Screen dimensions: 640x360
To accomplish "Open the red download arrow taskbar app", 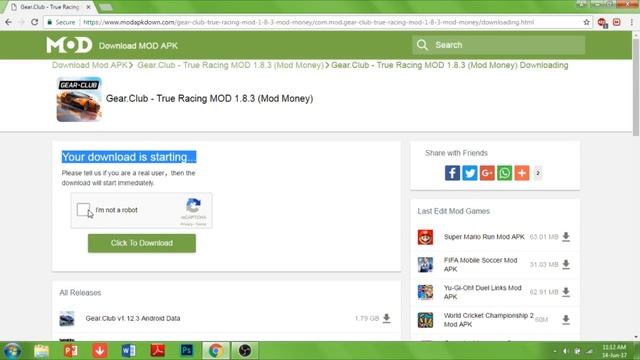I will 100,351.
